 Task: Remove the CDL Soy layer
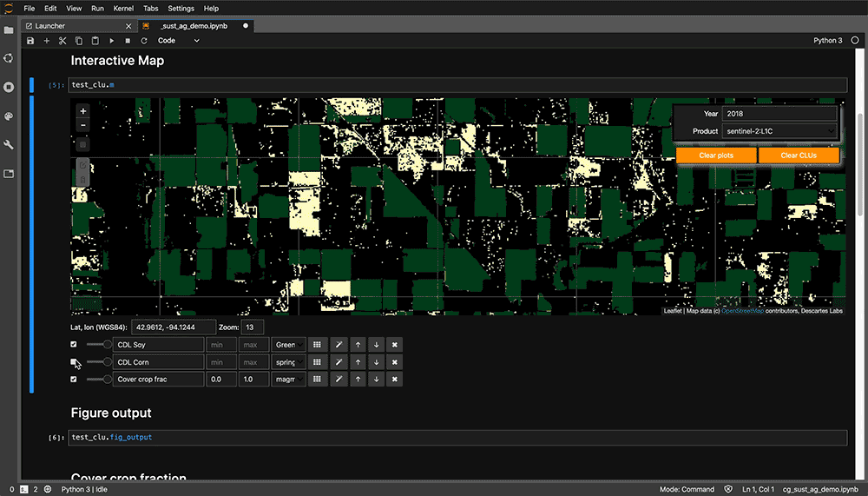394,345
